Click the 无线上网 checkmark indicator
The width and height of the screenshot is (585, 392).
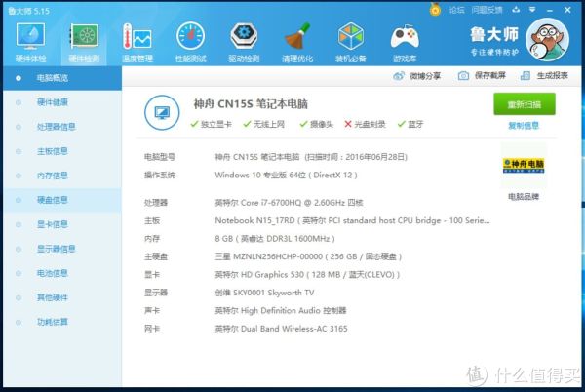264,124
